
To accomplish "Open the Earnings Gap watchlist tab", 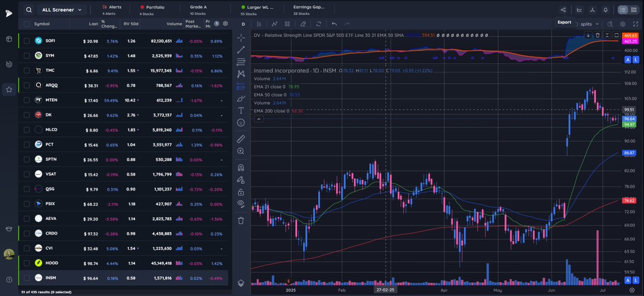I will (309, 10).
